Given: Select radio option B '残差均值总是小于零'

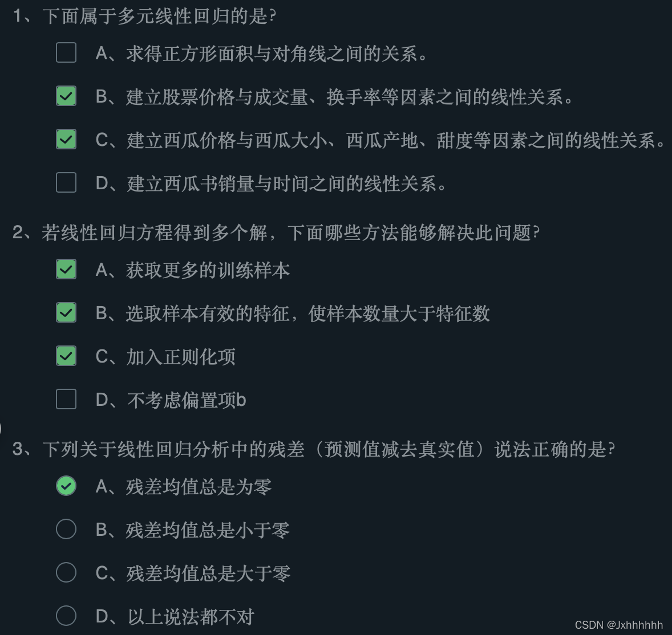Looking at the screenshot, I should 66,529.
